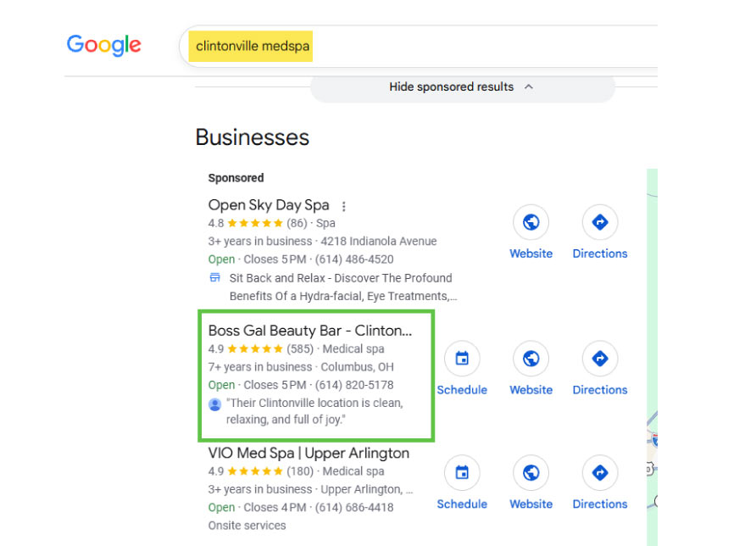
Task: Click Directions icon for Boss Gal Beauty Bar
Action: pos(600,359)
